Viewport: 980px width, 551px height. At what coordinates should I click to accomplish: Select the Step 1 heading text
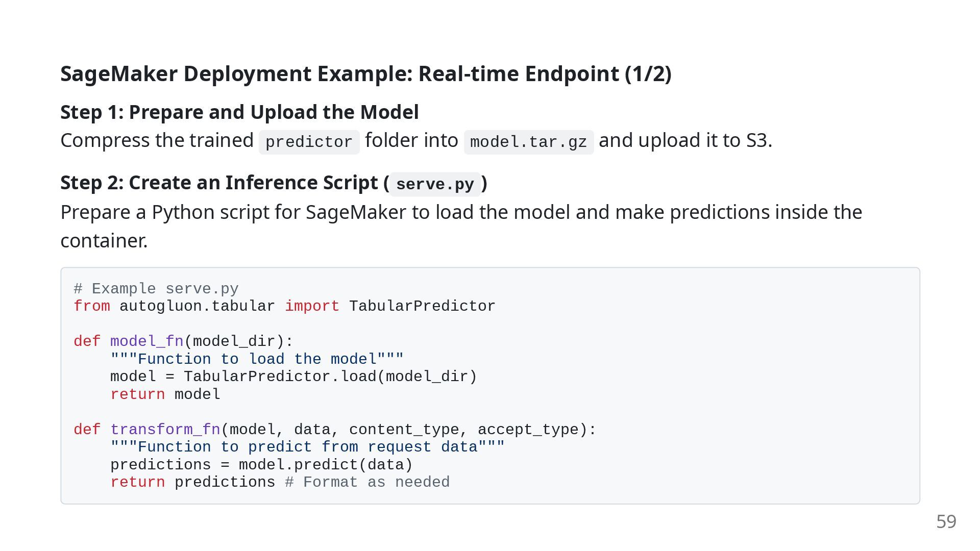[239, 112]
